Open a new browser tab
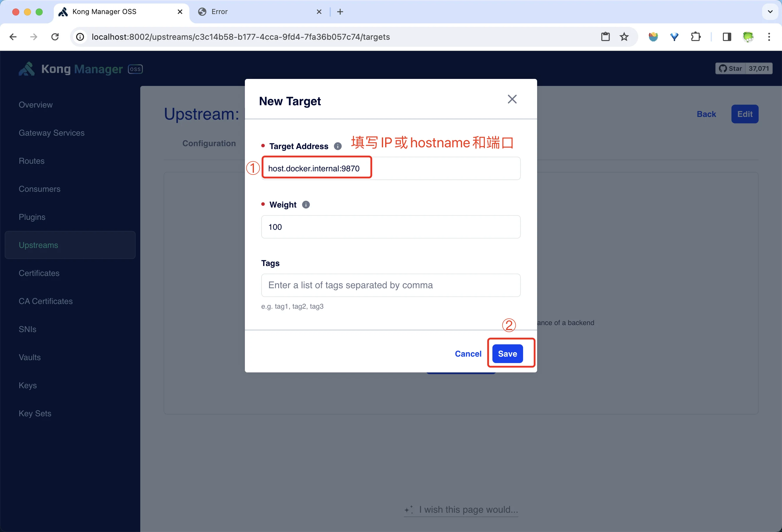This screenshot has height=532, width=782. [x=340, y=12]
